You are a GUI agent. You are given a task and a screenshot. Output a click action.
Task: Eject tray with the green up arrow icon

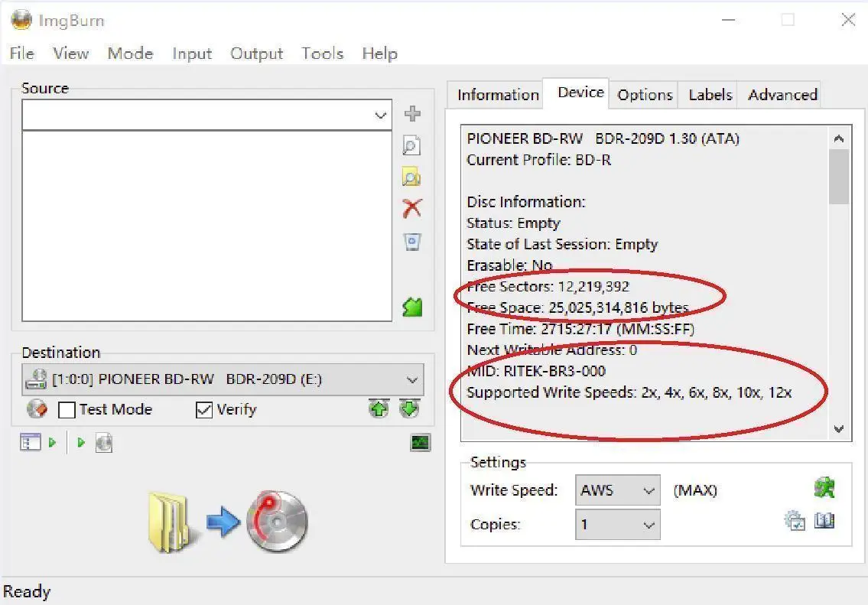pyautogui.click(x=379, y=409)
